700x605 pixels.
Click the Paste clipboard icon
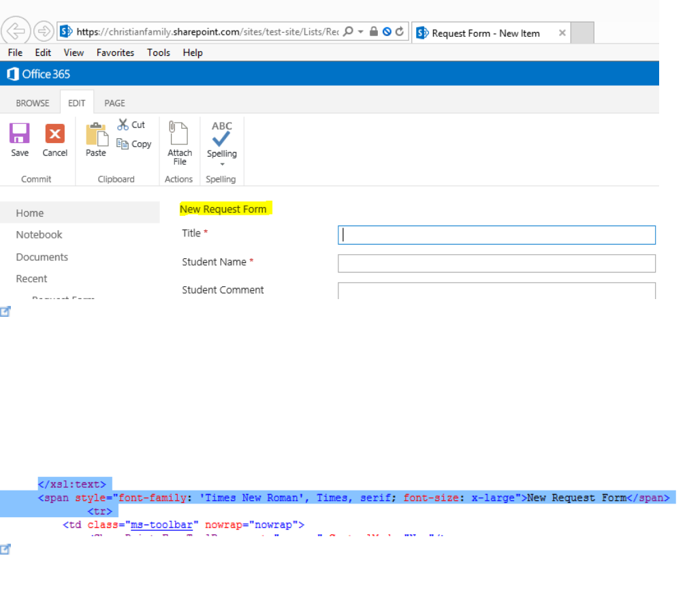coord(97,134)
